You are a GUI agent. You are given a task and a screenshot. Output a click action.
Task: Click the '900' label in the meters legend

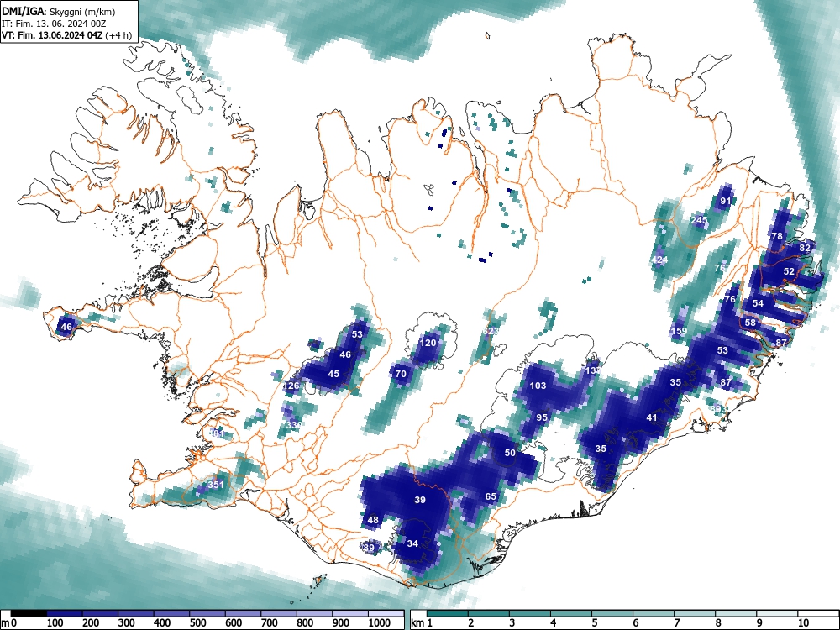tap(340, 623)
